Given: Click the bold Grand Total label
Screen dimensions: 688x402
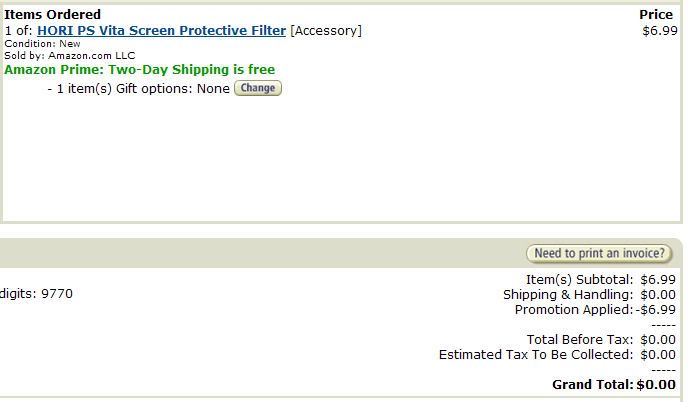Looking at the screenshot, I should point(592,385).
